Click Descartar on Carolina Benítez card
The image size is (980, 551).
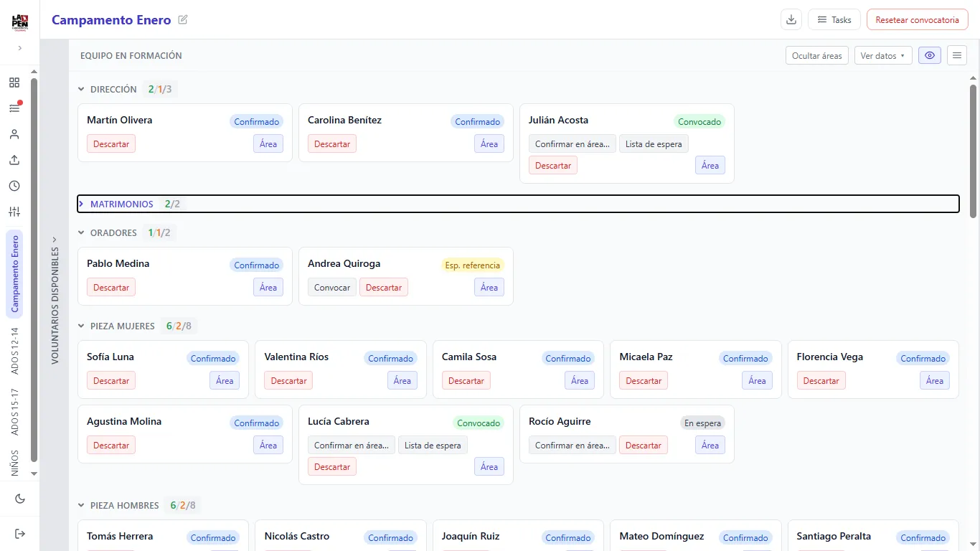pyautogui.click(x=332, y=143)
